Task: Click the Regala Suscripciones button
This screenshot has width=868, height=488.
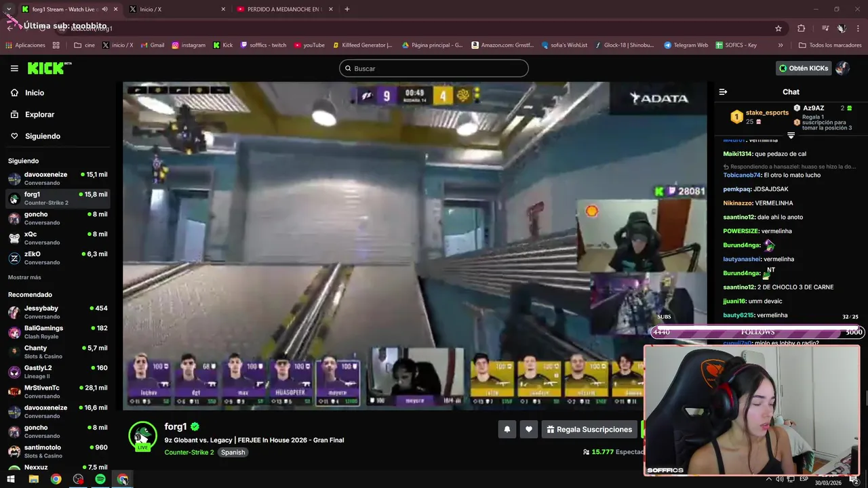Action: tap(590, 429)
